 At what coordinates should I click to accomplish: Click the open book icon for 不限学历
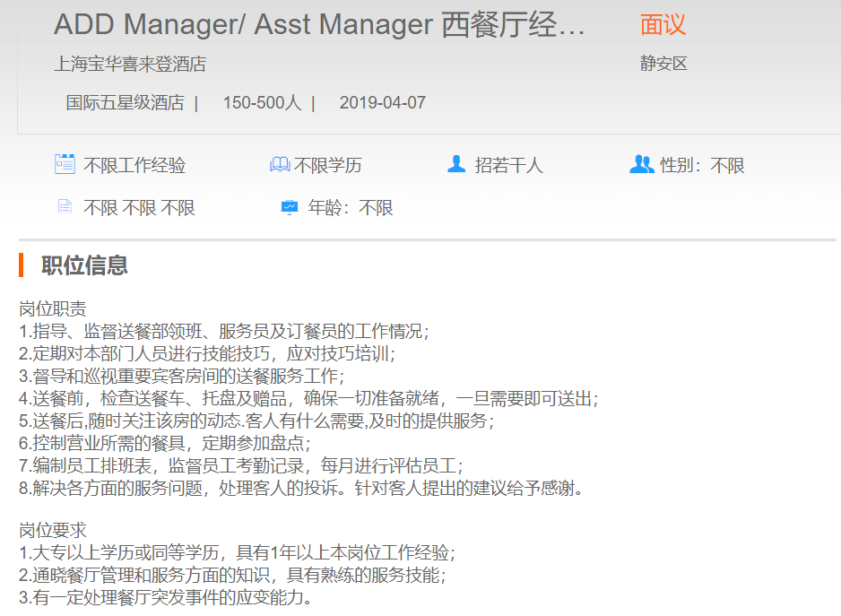click(280, 165)
